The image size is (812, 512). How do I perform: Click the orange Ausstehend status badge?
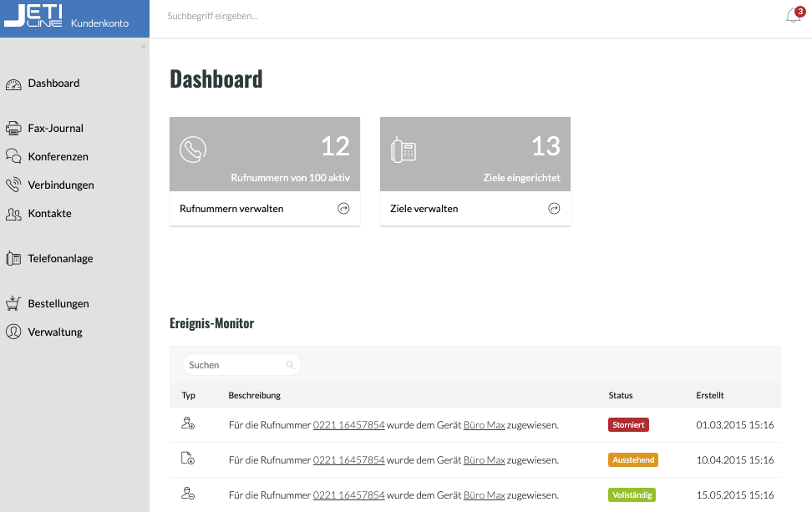click(633, 460)
